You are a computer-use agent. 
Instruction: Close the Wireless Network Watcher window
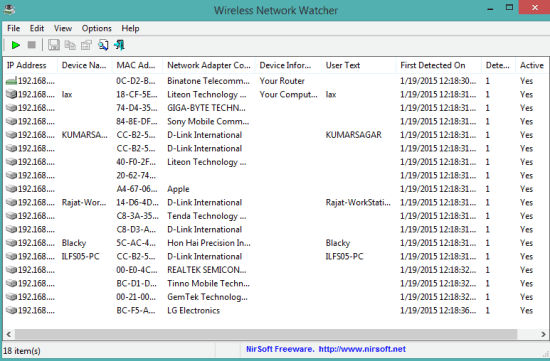[x=535, y=8]
